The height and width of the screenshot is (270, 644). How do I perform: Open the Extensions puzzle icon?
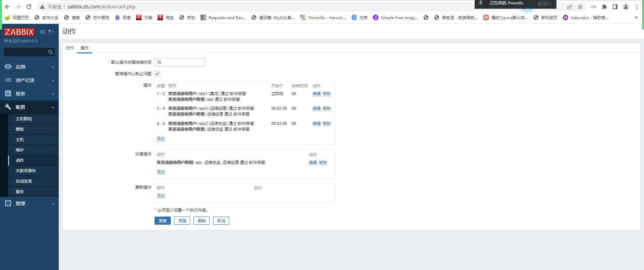point(604,7)
